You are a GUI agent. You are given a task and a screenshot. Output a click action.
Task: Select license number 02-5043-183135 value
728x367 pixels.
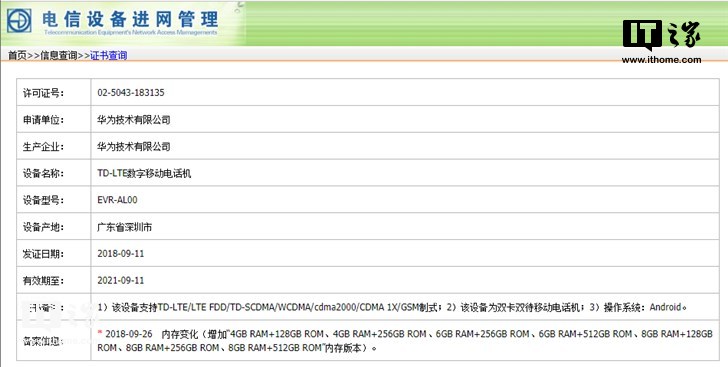point(131,92)
